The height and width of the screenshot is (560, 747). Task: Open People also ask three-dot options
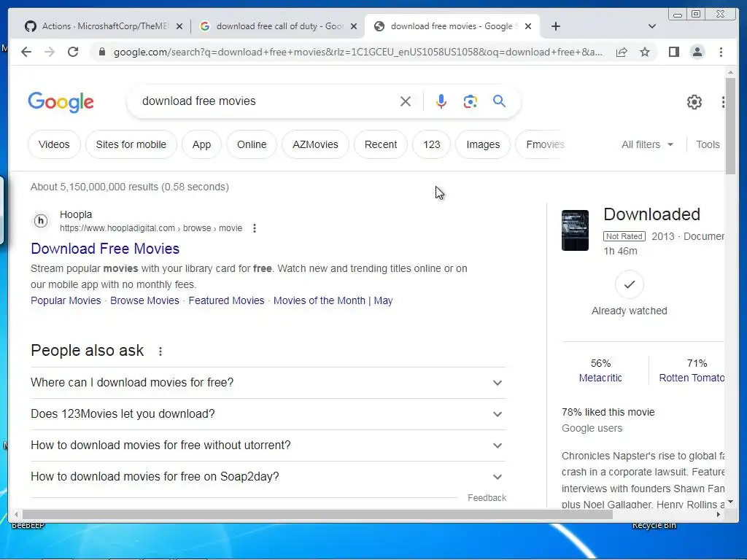pos(160,351)
